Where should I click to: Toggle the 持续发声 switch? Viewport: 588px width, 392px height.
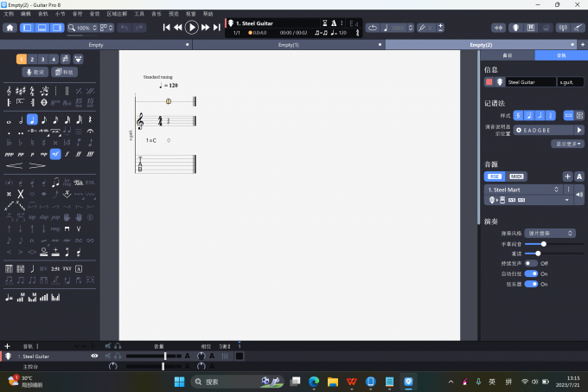coord(530,263)
